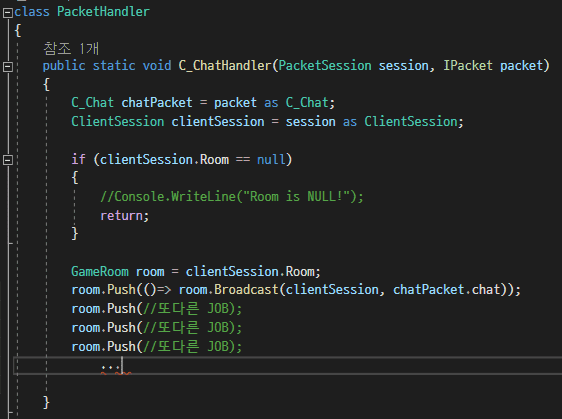Screen dimensions: 562x419
Task: Click the C_ChatHandler method name
Action: click(x=225, y=66)
